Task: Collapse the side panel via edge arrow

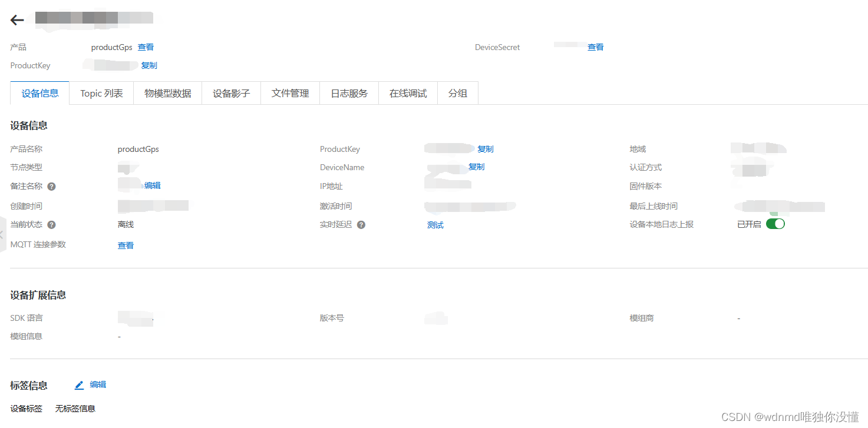Action: pos(2,234)
